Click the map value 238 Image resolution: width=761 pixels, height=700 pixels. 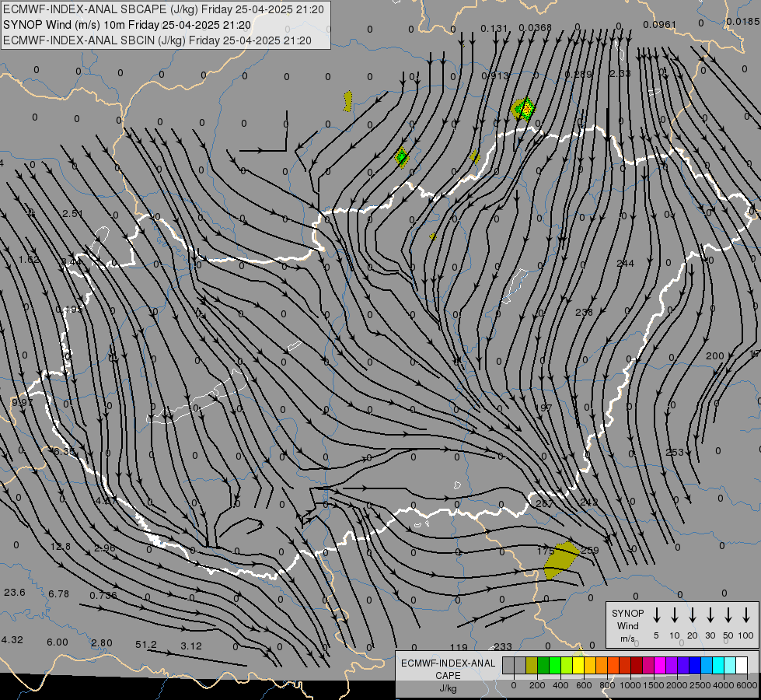[585, 313]
